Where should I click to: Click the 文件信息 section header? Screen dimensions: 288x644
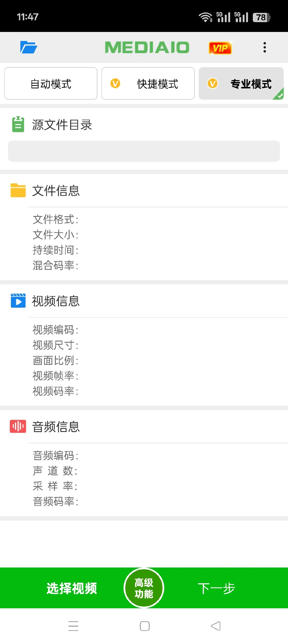point(56,190)
